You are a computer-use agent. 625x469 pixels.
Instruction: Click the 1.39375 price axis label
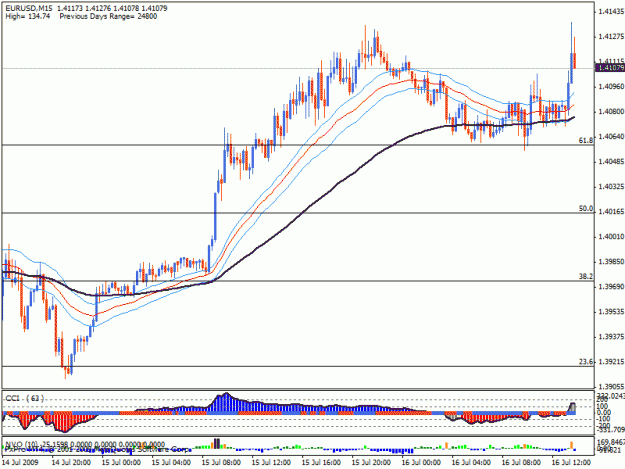click(x=611, y=337)
